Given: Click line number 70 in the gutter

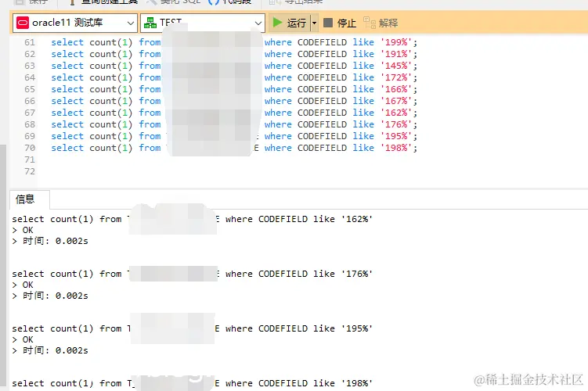Looking at the screenshot, I should pyautogui.click(x=30, y=148).
